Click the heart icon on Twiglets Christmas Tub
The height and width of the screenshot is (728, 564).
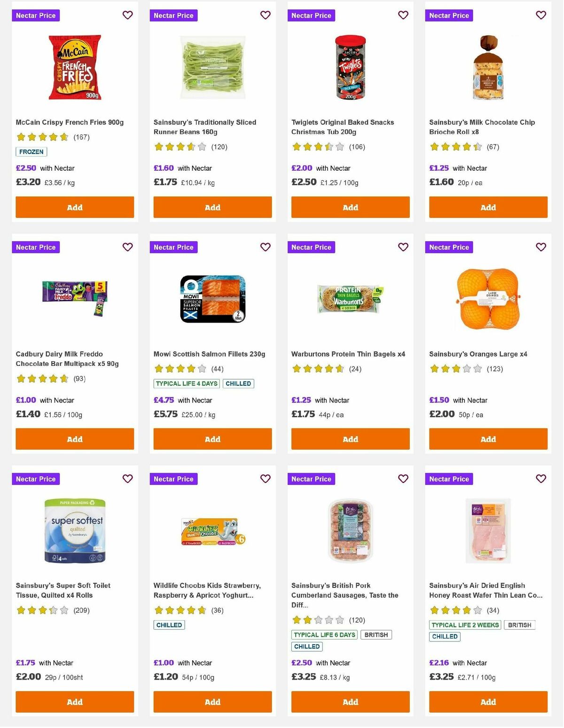pos(403,15)
